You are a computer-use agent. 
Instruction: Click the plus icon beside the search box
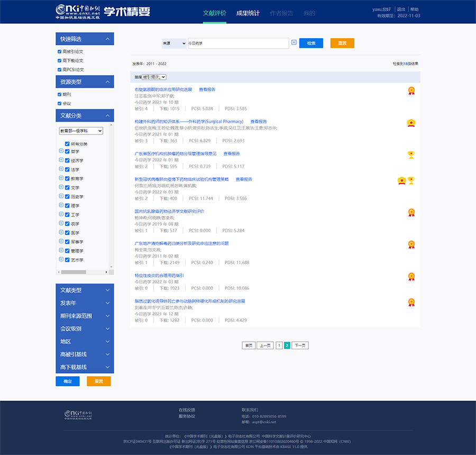(294, 42)
